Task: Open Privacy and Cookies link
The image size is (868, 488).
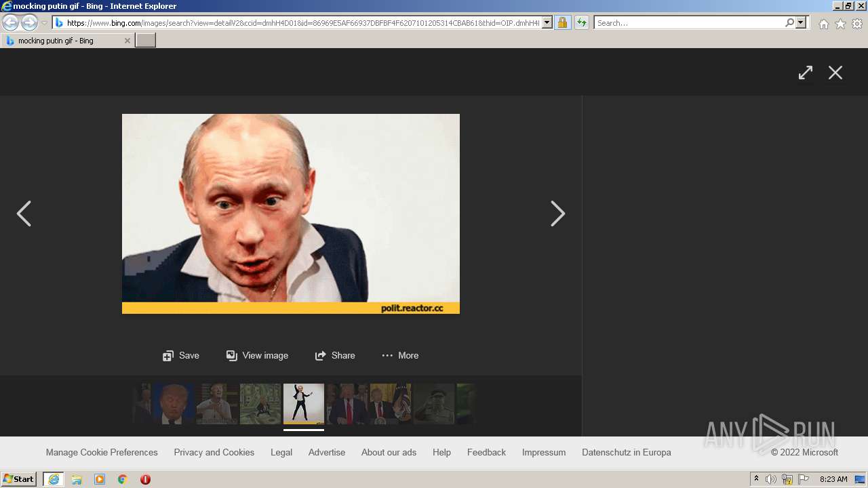Action: (214, 452)
